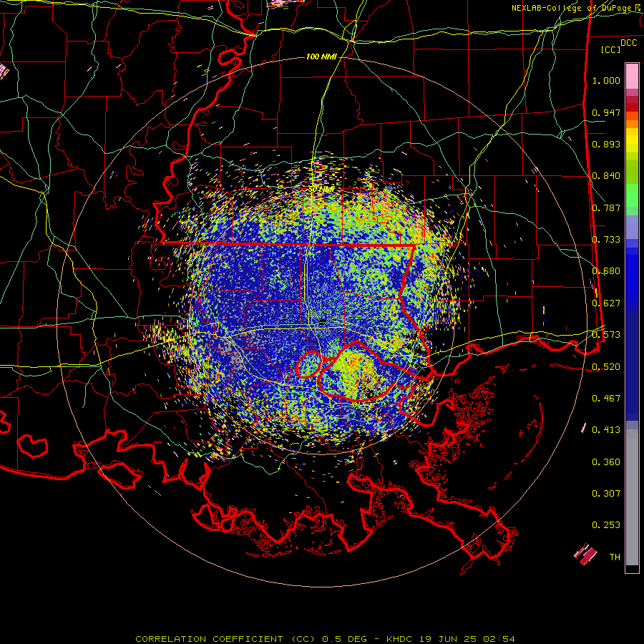644x644 pixels.
Task: Click the 0.573 legend value
Action: [606, 335]
